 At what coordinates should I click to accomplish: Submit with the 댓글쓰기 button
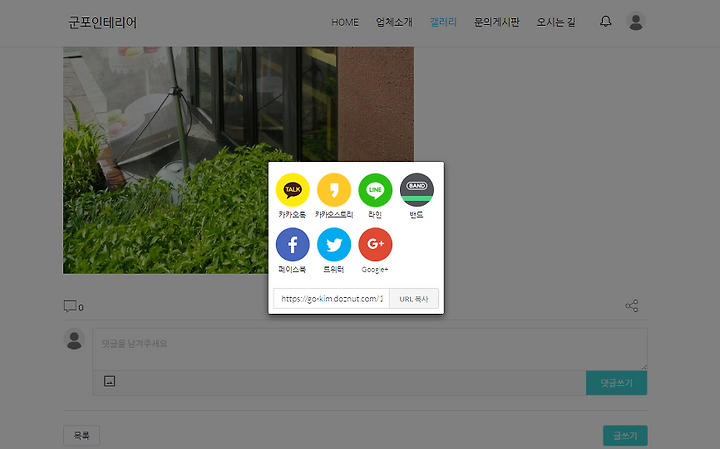tap(616, 383)
